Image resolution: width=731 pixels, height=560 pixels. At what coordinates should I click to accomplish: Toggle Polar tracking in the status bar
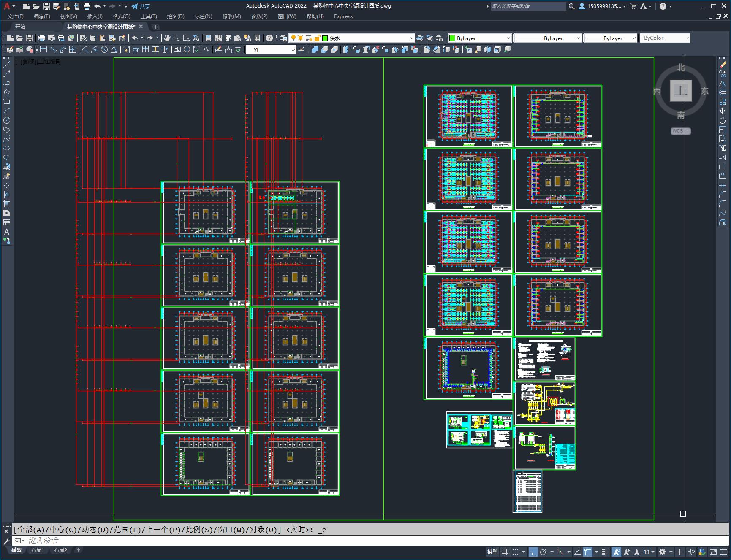(543, 552)
